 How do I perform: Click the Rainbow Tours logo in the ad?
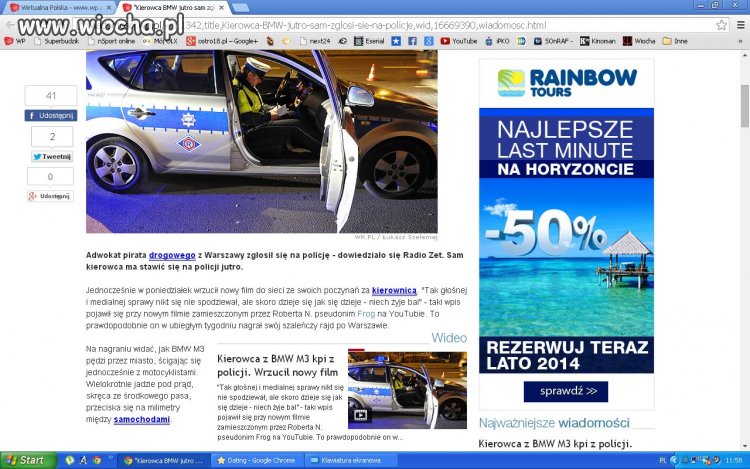(566, 83)
